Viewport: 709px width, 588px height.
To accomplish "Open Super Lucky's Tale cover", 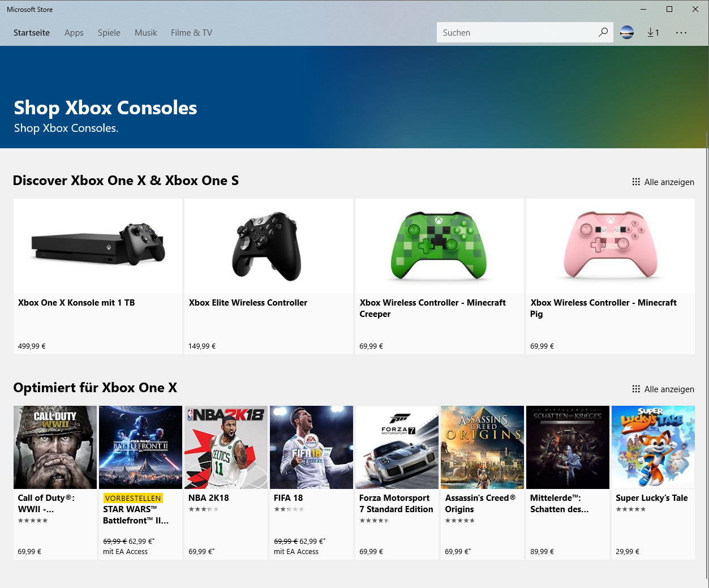I will coord(653,447).
